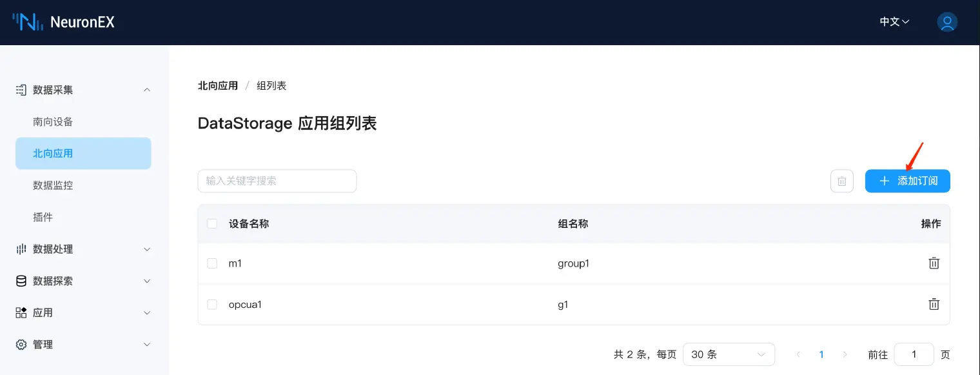Viewport: 980px width, 375px height.
Task: Click the 北向应用 breadcrumb link
Action: point(218,86)
